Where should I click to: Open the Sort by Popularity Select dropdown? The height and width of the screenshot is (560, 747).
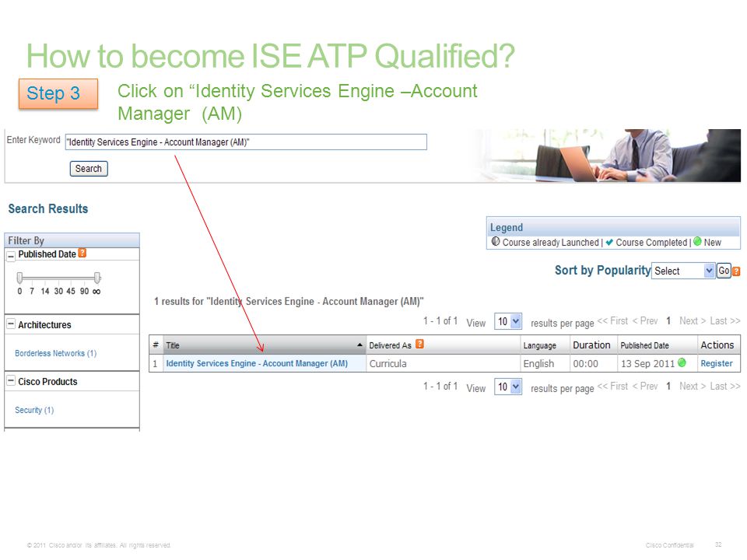(682, 271)
